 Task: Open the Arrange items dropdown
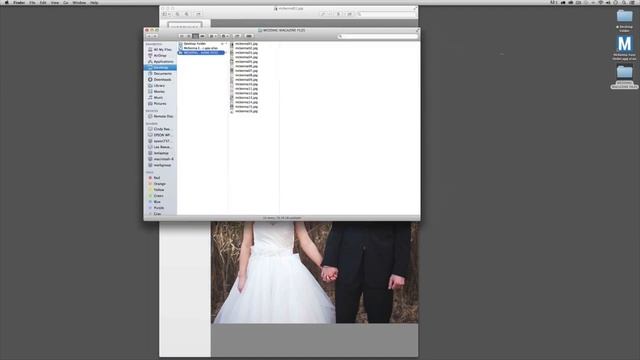[x=213, y=36]
